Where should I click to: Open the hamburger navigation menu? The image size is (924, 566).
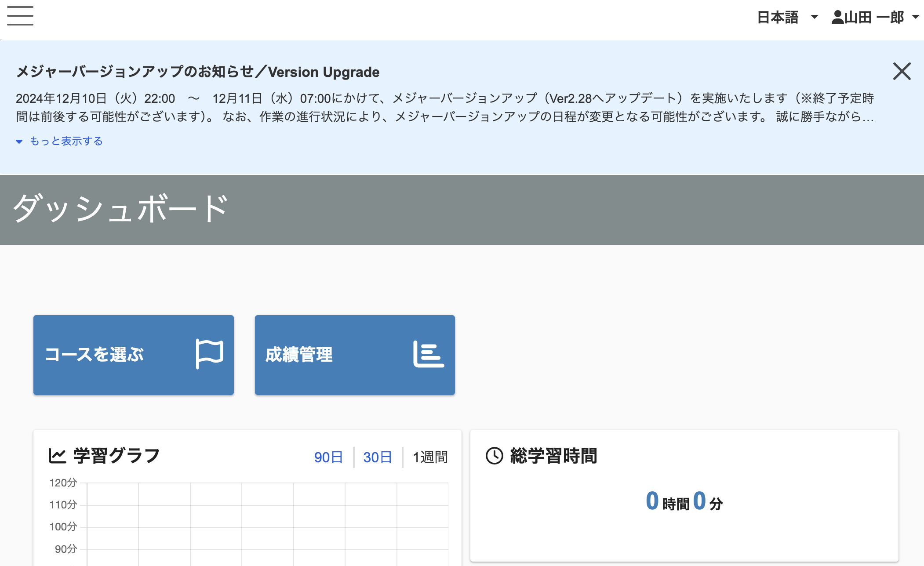pyautogui.click(x=20, y=16)
